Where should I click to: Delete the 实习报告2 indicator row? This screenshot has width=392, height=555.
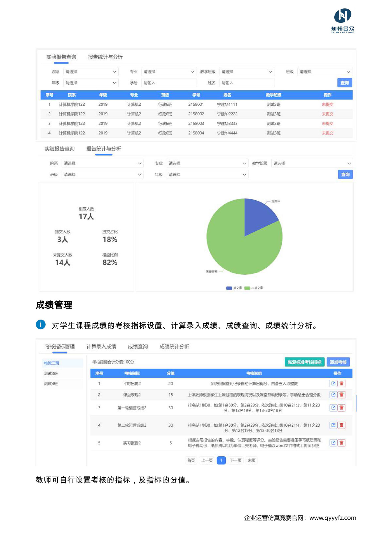[x=341, y=443]
